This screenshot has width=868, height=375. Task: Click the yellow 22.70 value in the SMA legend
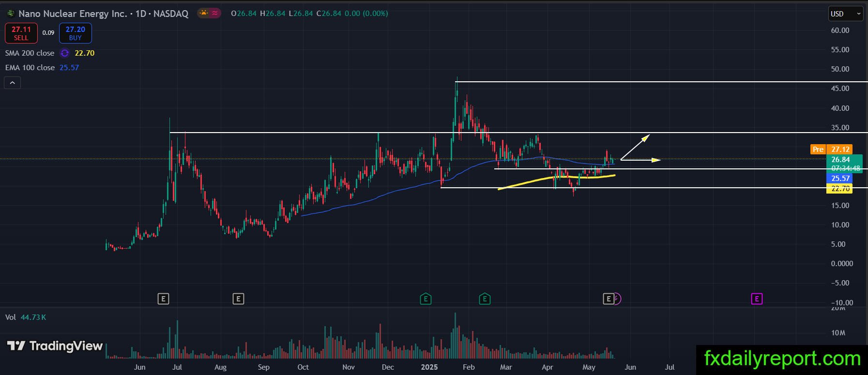tap(85, 53)
